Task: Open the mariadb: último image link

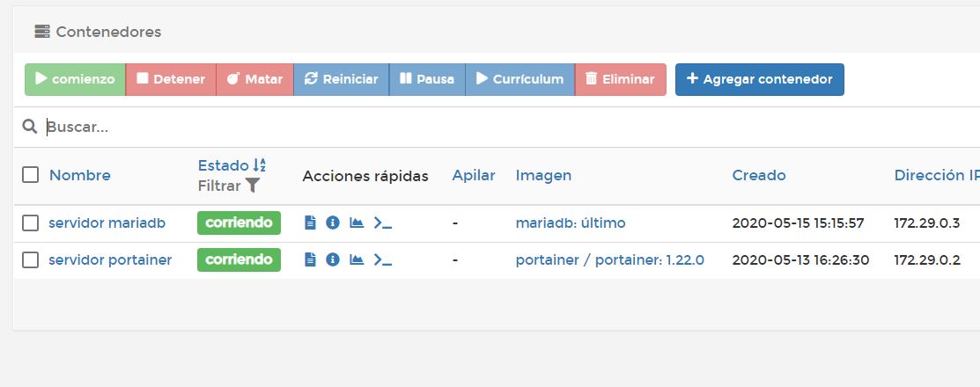Action: (571, 223)
